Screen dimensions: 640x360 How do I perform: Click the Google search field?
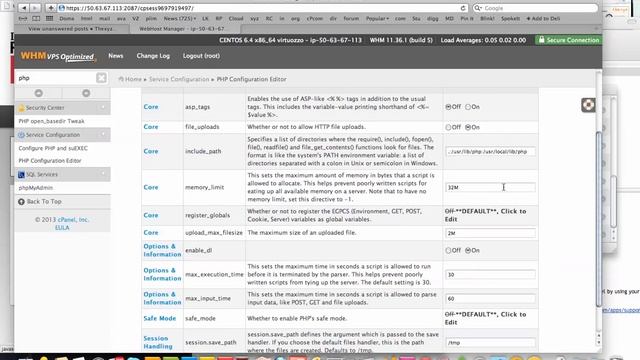point(535,8)
